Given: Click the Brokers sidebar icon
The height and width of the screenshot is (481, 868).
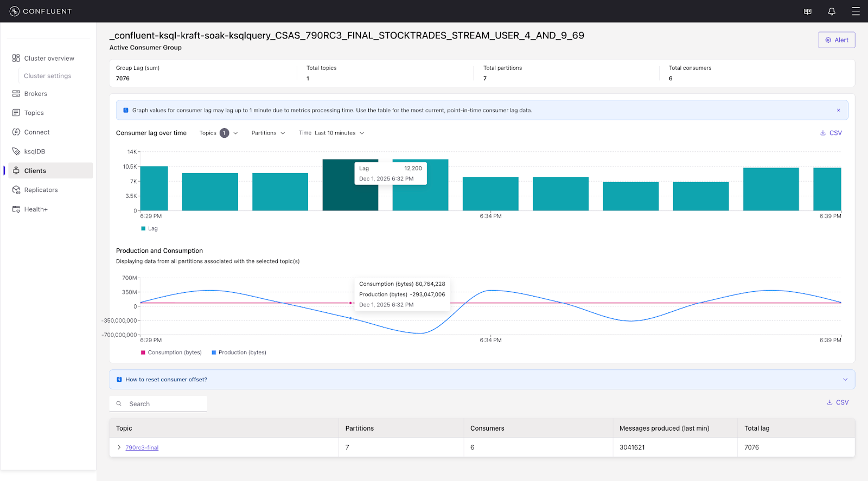Looking at the screenshot, I should 16,94.
